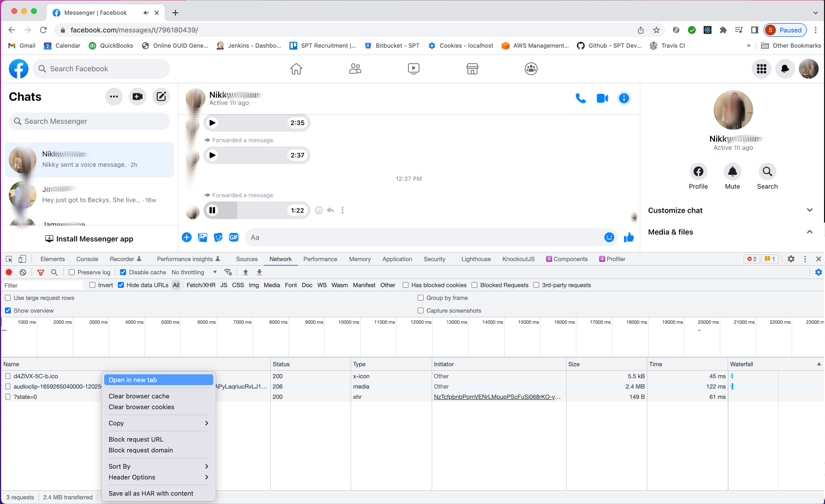Screen dimensions: 825x504
Task: Enable Preserve log checkbox
Action: tap(72, 272)
